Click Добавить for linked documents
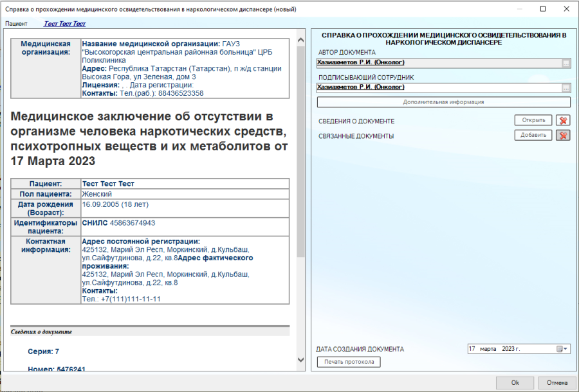Screen dimensions: 579x392 (533, 136)
